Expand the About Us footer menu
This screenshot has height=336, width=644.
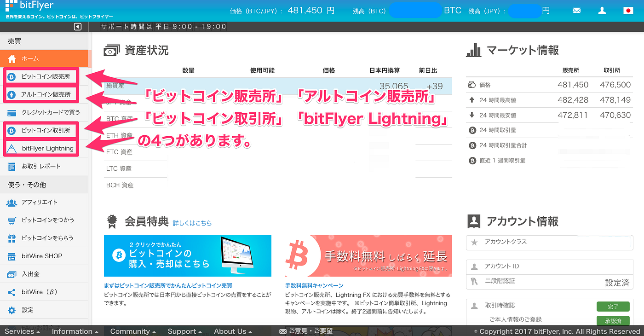(x=233, y=331)
